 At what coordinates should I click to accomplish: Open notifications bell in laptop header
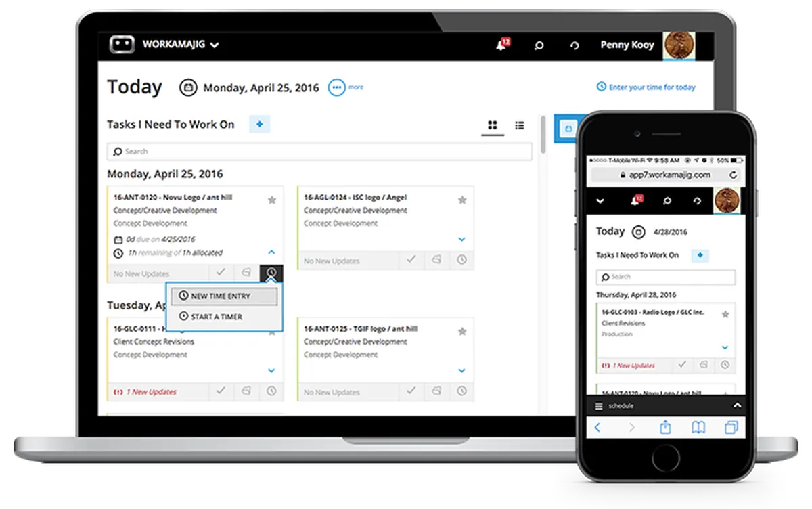503,45
